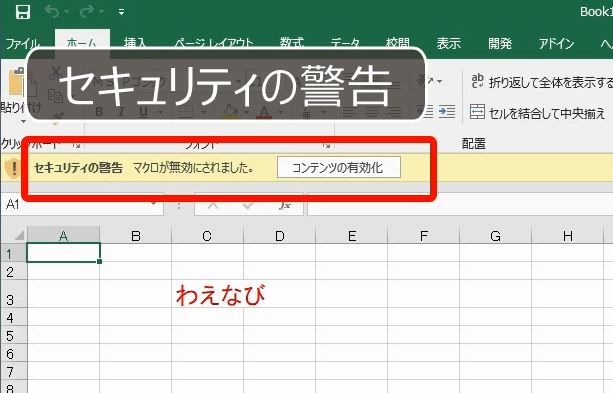Click コンテンツの有効化 button

339,167
